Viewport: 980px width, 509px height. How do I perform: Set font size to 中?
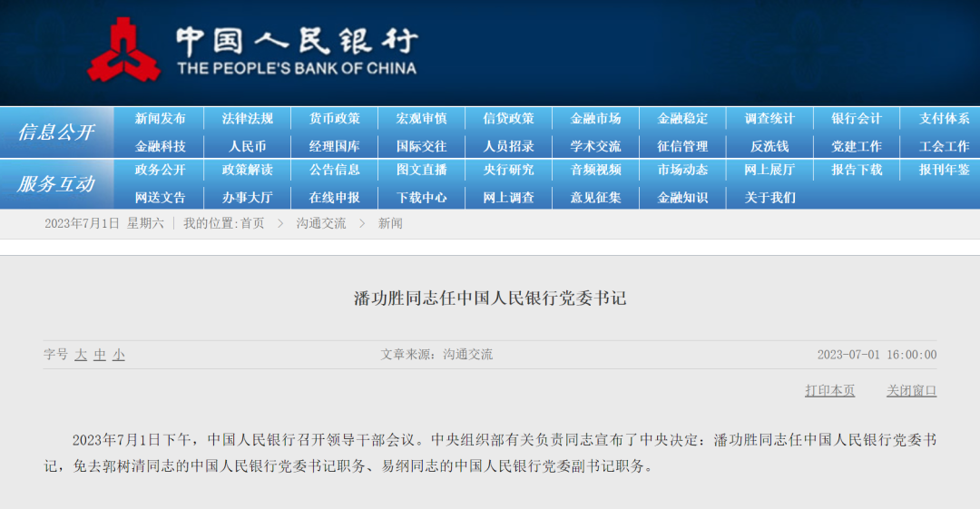(x=100, y=355)
